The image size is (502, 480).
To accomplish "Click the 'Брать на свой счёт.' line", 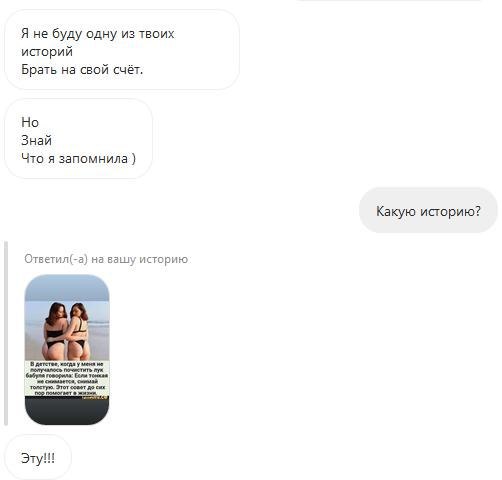I will coord(82,69).
